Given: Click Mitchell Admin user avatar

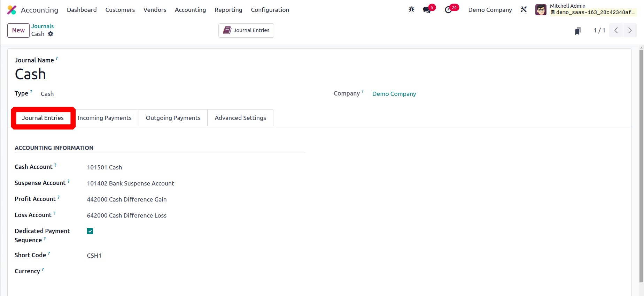Looking at the screenshot, I should tap(541, 10).
